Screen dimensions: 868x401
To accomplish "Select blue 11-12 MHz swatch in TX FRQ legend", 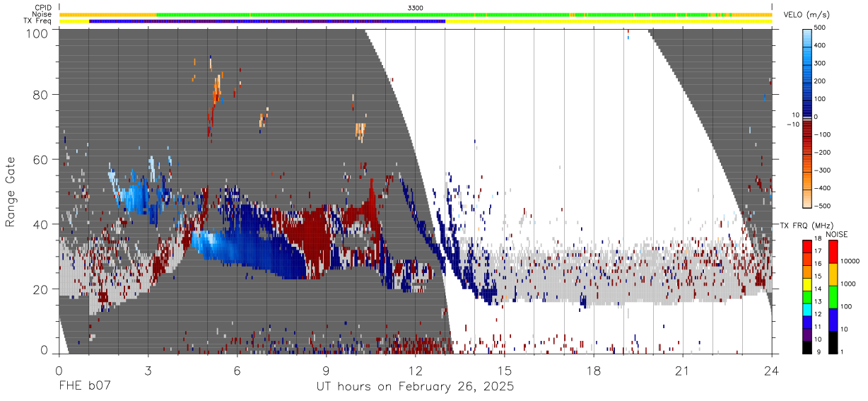I will coord(807,321).
